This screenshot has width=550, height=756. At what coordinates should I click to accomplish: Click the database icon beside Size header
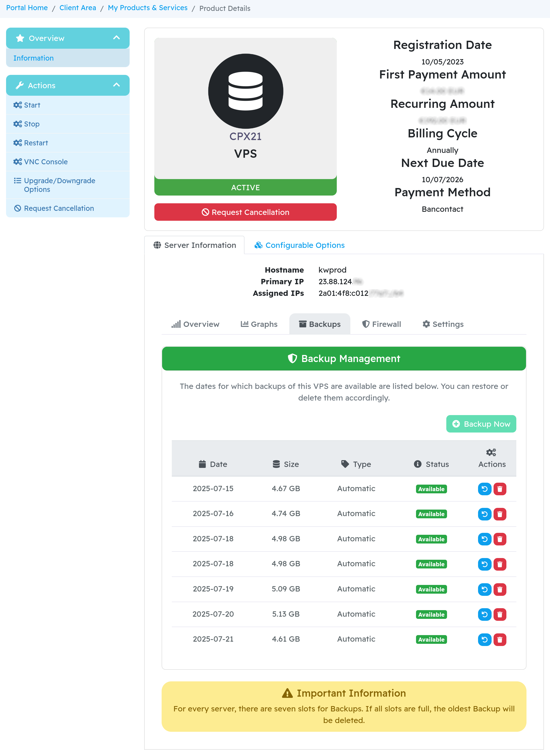276,464
